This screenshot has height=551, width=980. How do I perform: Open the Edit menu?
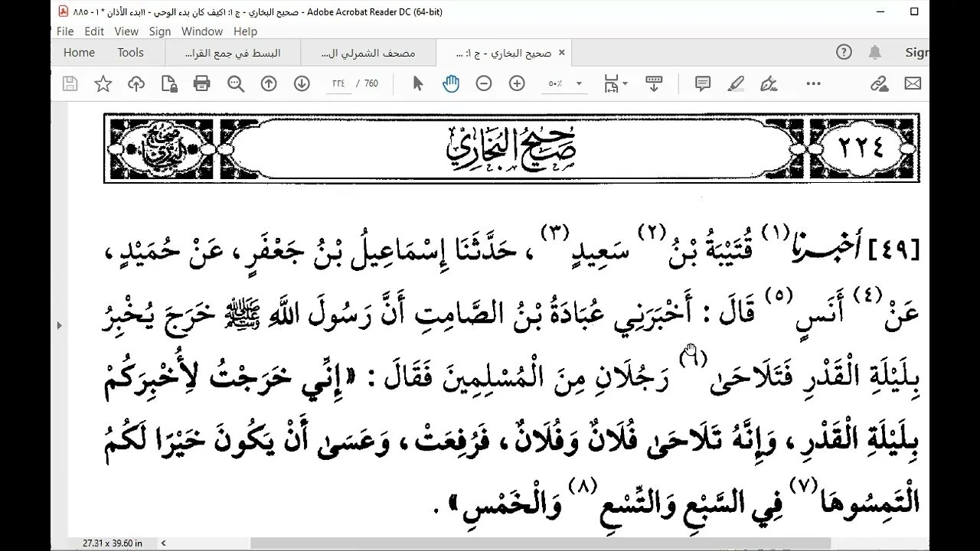[94, 31]
